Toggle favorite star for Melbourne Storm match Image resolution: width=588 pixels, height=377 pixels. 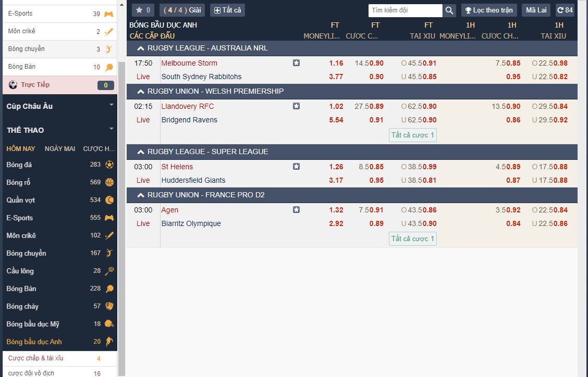[296, 63]
